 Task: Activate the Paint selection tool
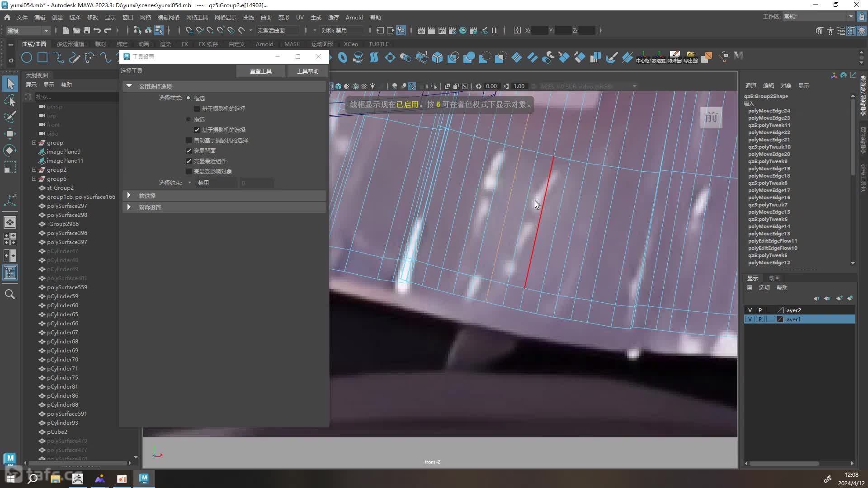10,117
